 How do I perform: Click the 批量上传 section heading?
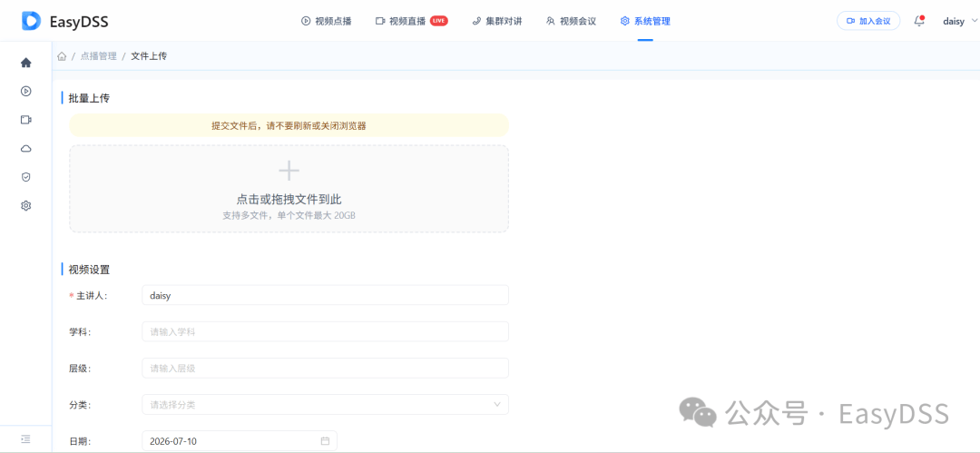(89, 98)
